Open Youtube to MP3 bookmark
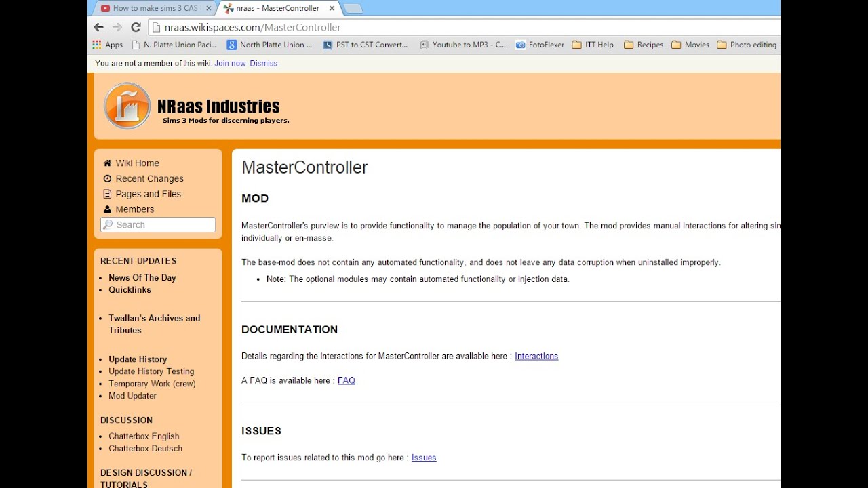This screenshot has width=868, height=488. click(462, 45)
